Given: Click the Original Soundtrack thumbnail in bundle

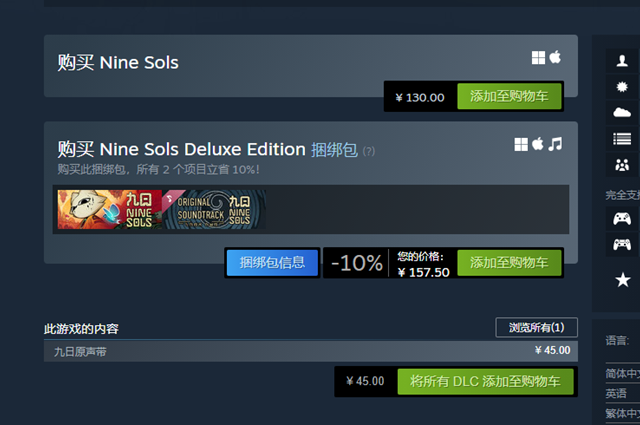Looking at the screenshot, I should (213, 210).
